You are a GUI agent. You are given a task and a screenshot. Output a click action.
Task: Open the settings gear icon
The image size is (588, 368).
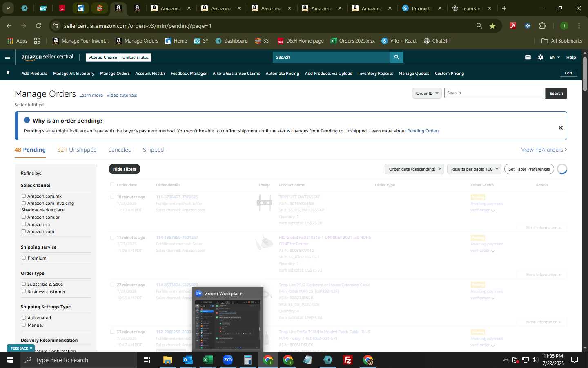(x=541, y=57)
